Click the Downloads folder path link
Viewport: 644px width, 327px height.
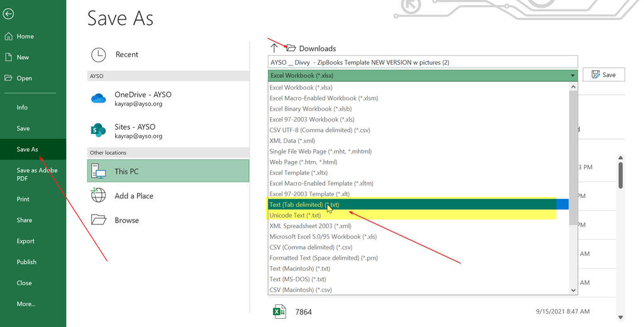click(317, 48)
